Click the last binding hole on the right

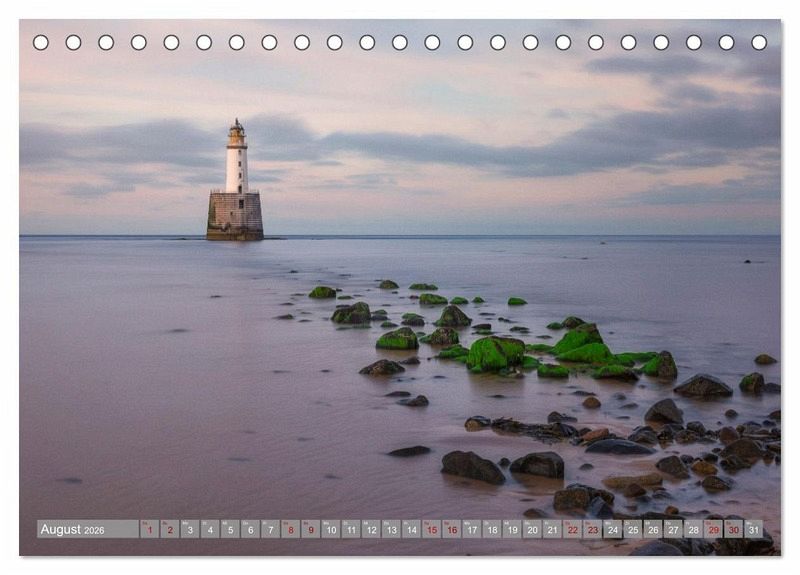[x=759, y=42]
